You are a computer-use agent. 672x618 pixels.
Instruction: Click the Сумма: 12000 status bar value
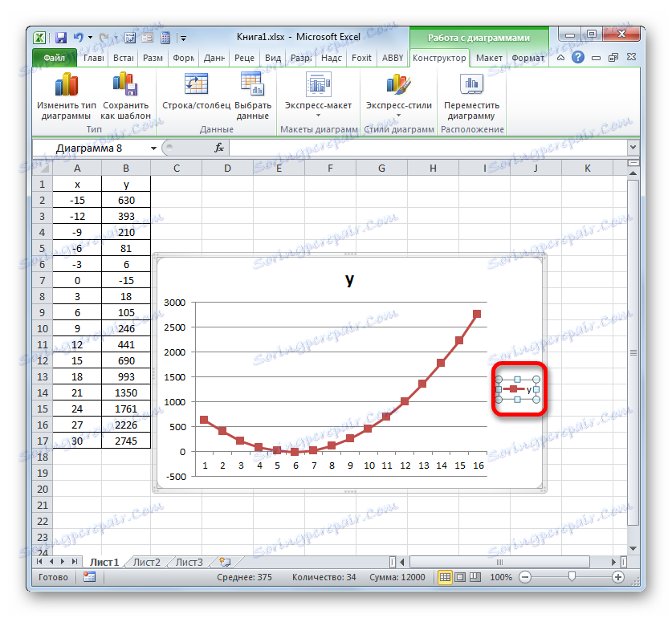click(397, 577)
